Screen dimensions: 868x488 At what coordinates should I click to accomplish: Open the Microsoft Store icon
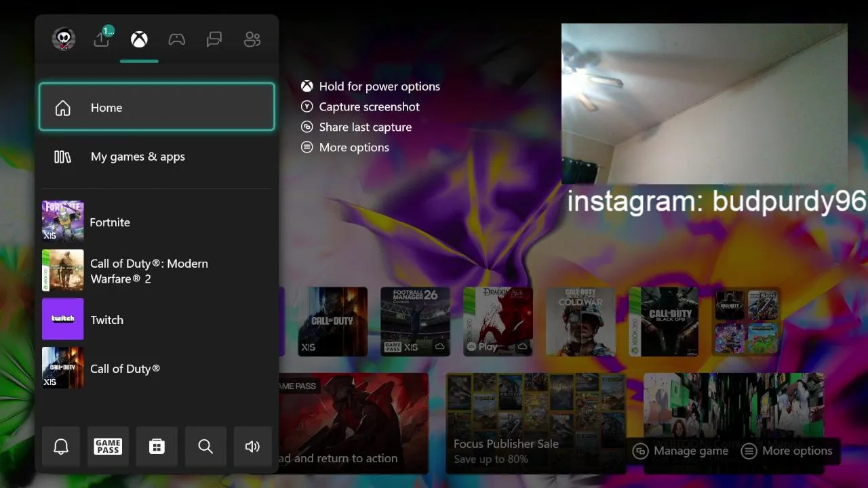tap(157, 446)
